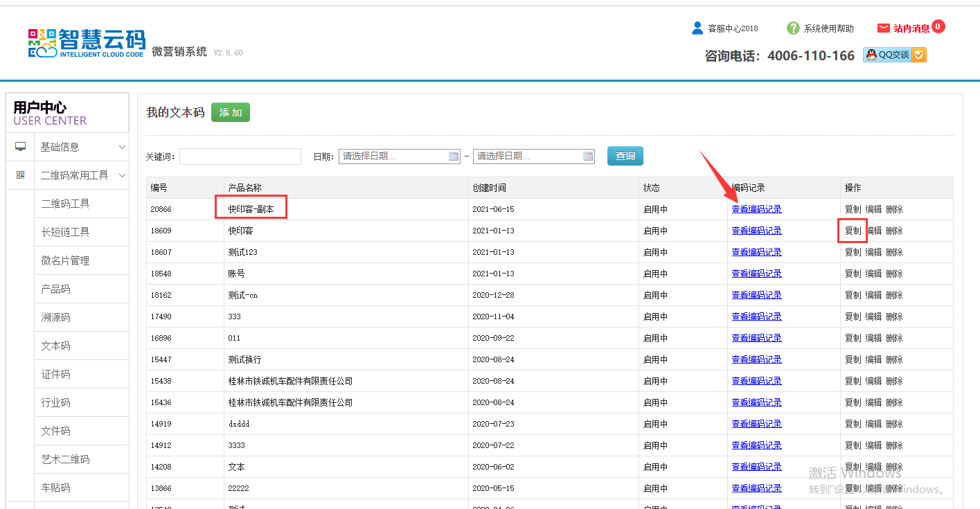Click the blue 查询 button

(625, 156)
